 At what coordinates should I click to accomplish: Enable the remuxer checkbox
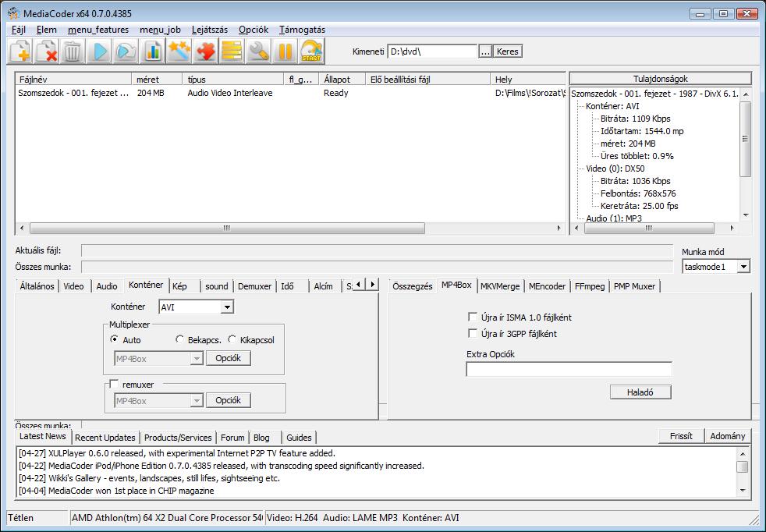[x=115, y=385]
